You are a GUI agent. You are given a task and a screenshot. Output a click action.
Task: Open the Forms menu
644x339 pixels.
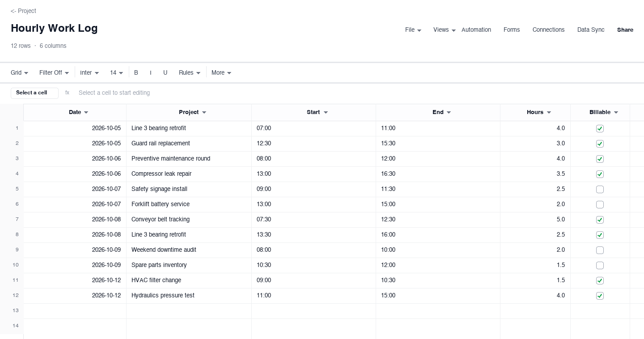coord(512,30)
